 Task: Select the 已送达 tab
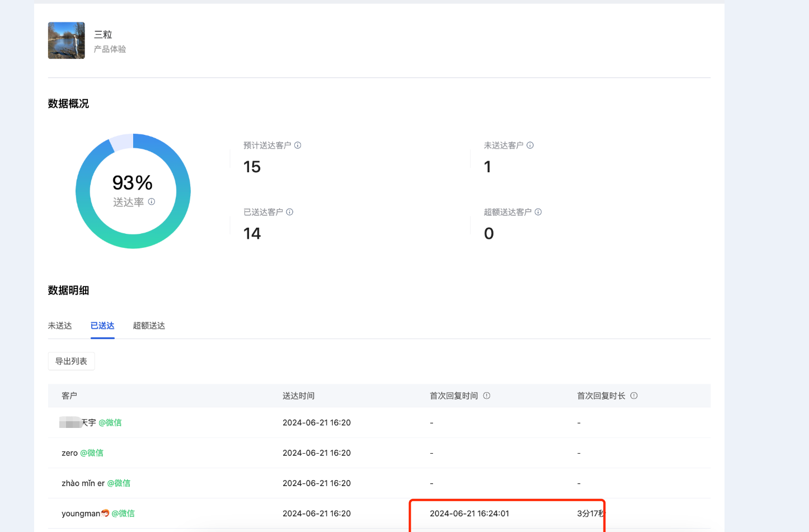(x=102, y=326)
